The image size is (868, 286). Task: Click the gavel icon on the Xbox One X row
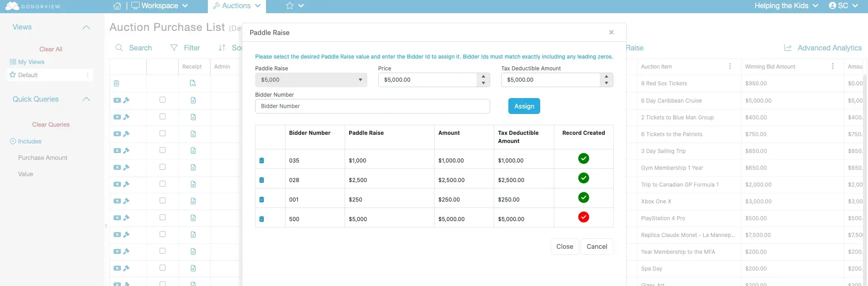(x=126, y=201)
